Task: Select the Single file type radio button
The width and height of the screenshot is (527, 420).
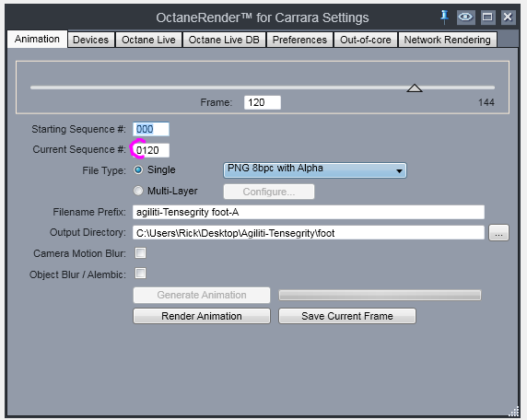Action: click(138, 170)
